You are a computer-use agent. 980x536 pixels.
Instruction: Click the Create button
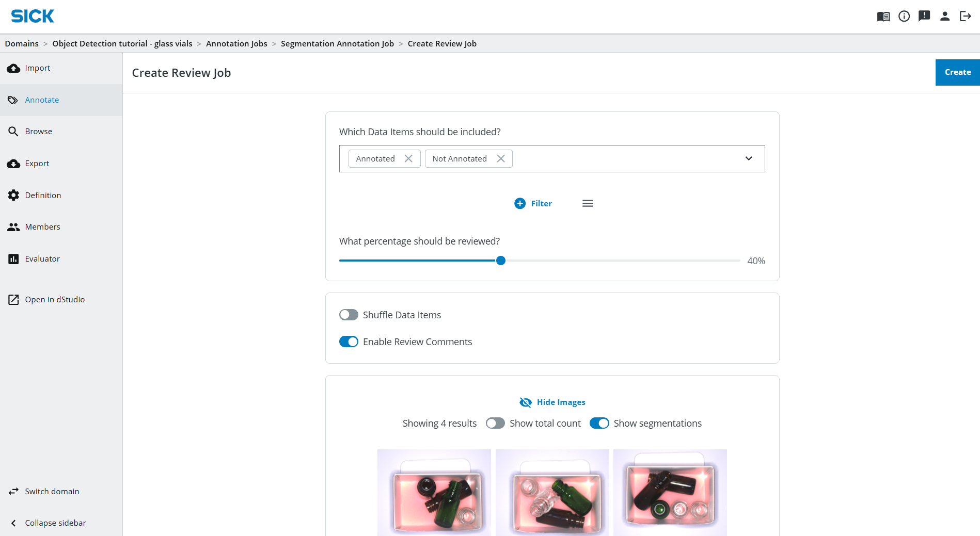pyautogui.click(x=957, y=72)
